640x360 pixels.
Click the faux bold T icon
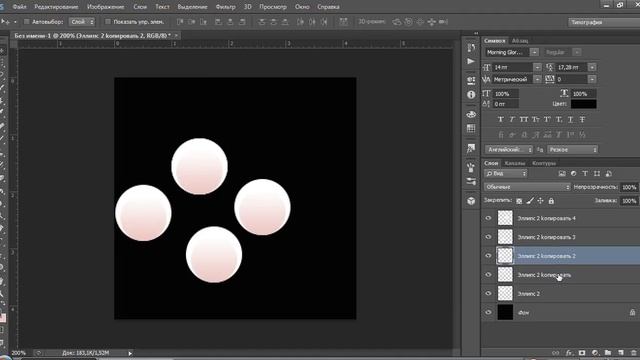pyautogui.click(x=500, y=120)
